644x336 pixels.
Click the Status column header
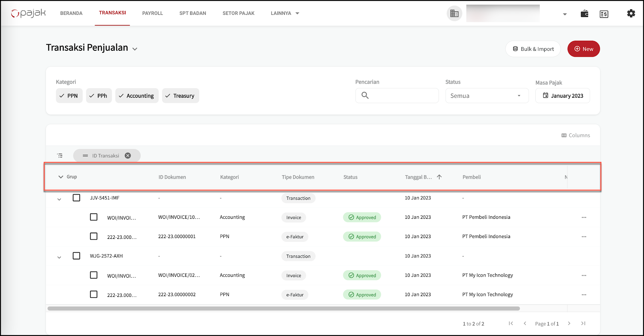[350, 177]
